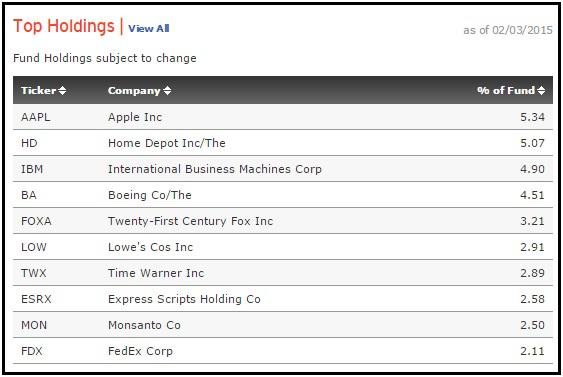563x377 pixels.
Task: Select the Home Depot Inc/The row
Action: pos(283,143)
